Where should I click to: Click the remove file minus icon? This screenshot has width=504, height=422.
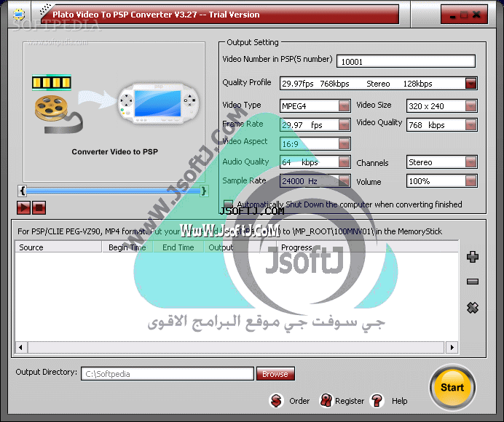click(472, 282)
